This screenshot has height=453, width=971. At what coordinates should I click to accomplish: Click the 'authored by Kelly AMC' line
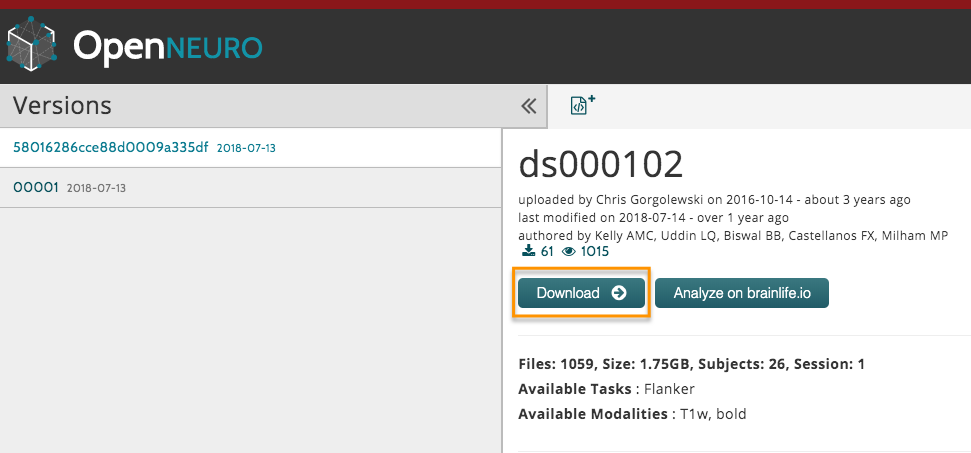click(x=733, y=235)
